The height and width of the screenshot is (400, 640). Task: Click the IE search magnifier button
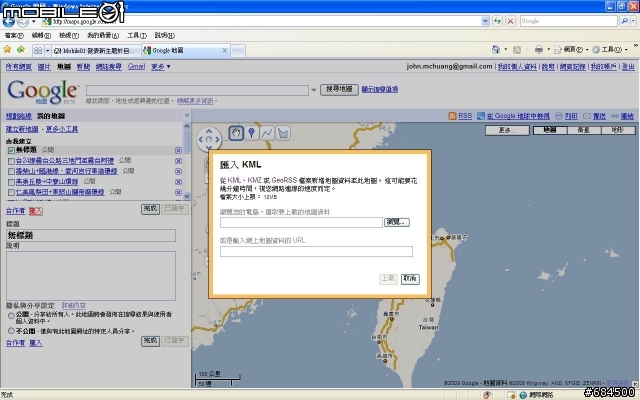[624, 21]
